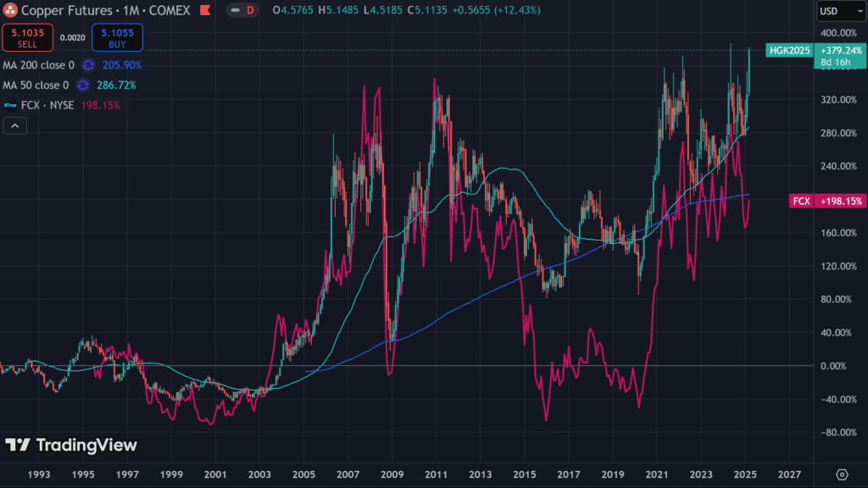Click the -80.00% price scale label
The height and width of the screenshot is (488, 868).
(837, 432)
